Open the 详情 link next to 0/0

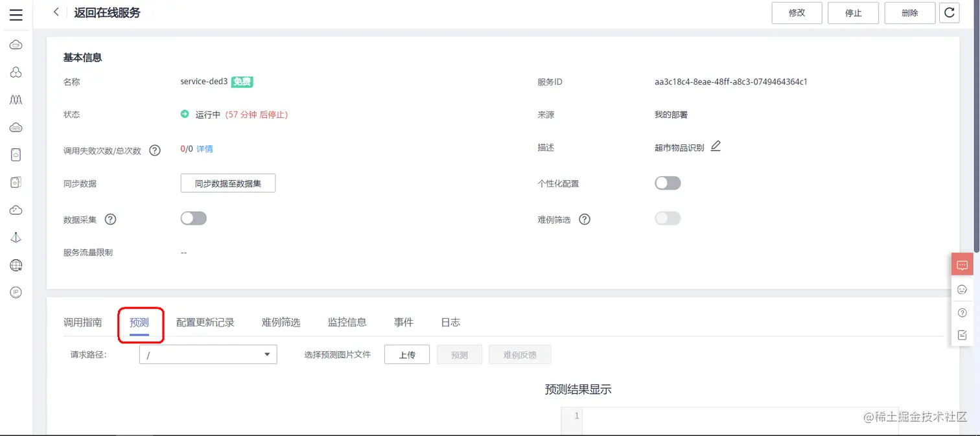tap(205, 149)
